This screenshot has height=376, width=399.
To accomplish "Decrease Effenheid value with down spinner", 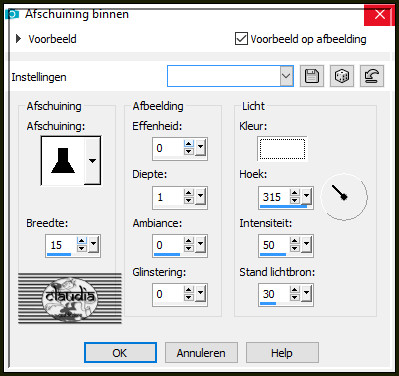I will point(189,152).
